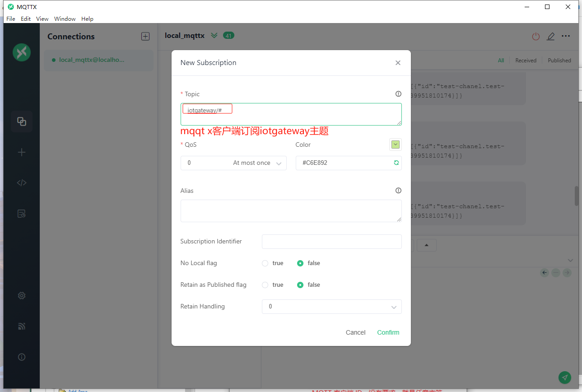
Task: Click the 41 message count badge
Action: coord(228,36)
